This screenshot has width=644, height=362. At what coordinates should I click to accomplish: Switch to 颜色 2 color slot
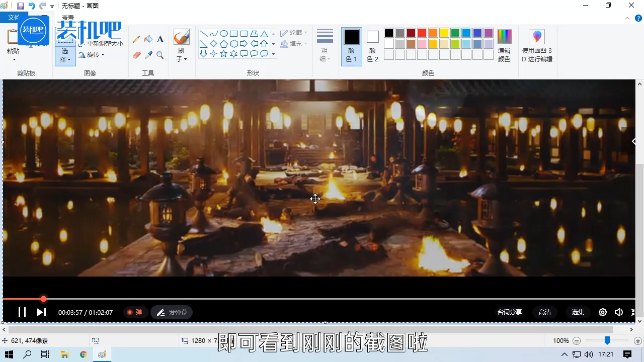click(372, 46)
